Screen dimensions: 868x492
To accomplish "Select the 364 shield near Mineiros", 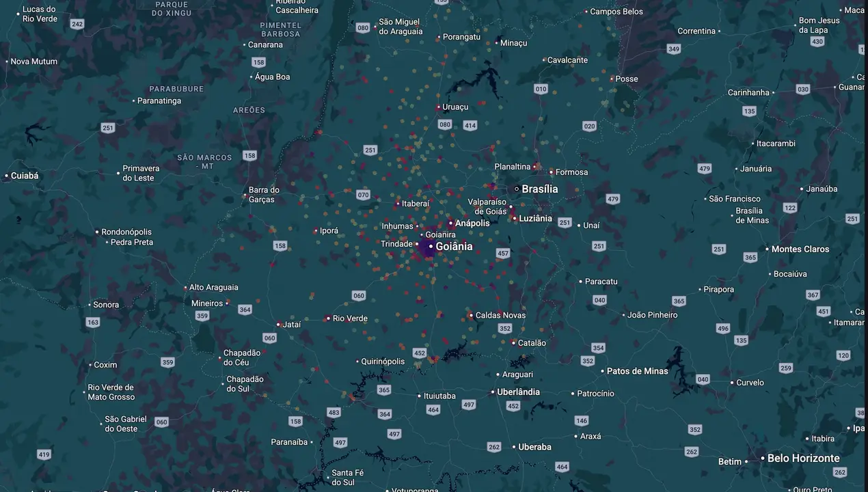I will tap(245, 310).
